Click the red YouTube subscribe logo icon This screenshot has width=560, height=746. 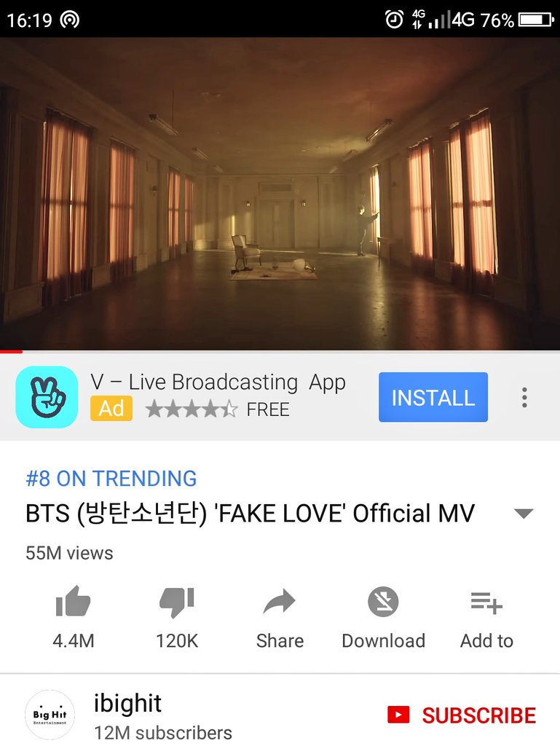398,715
